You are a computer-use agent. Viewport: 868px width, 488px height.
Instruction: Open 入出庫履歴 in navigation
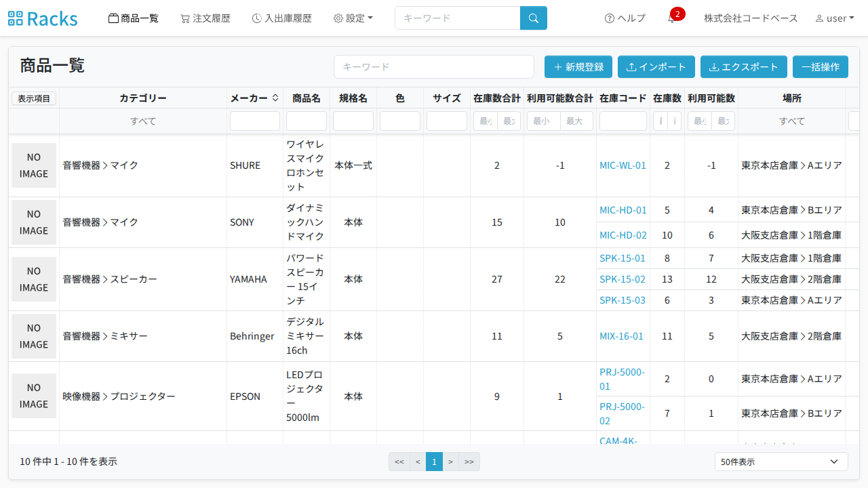[x=282, y=18]
